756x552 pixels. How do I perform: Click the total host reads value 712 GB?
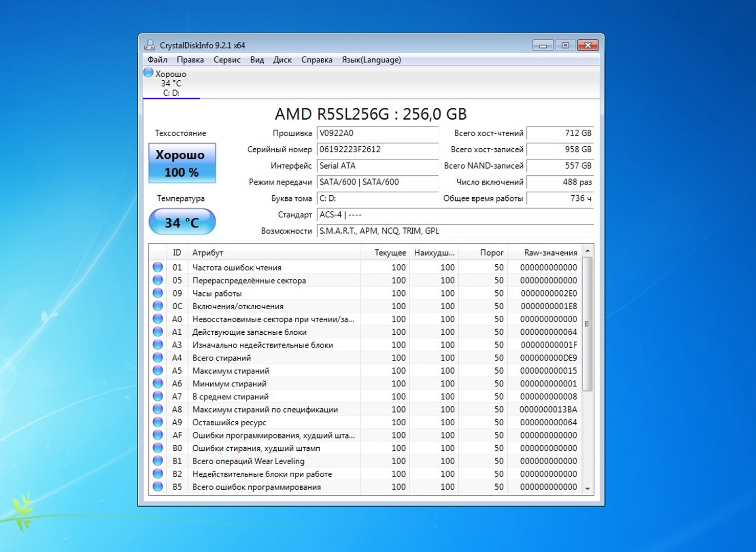point(560,133)
